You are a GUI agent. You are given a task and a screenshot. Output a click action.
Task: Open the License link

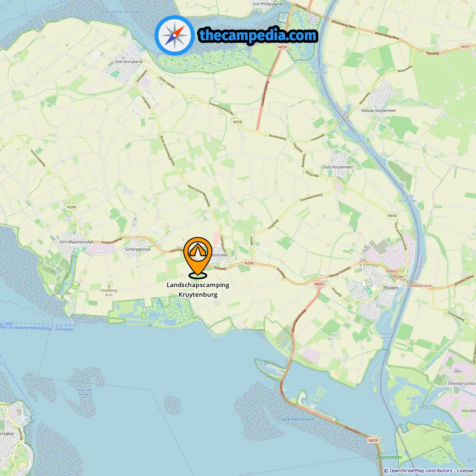[x=465, y=470]
